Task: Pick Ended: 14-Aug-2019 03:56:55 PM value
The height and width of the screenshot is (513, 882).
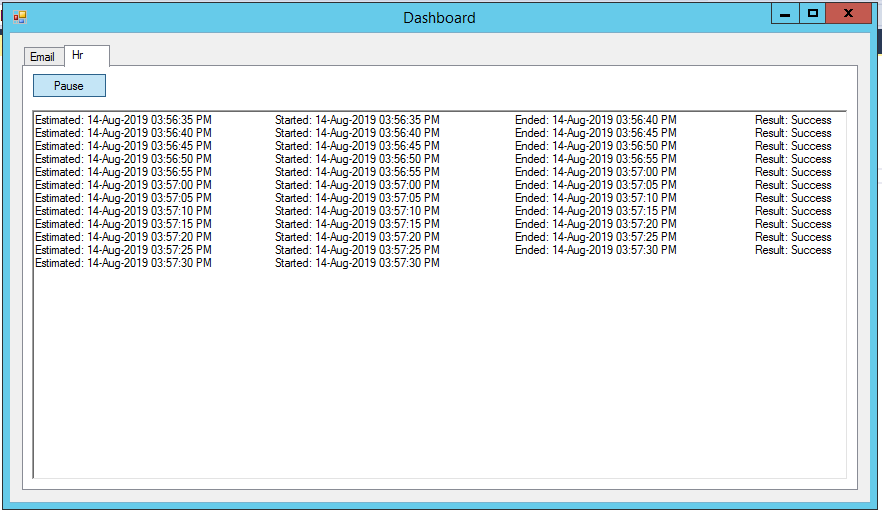Action: [596, 159]
